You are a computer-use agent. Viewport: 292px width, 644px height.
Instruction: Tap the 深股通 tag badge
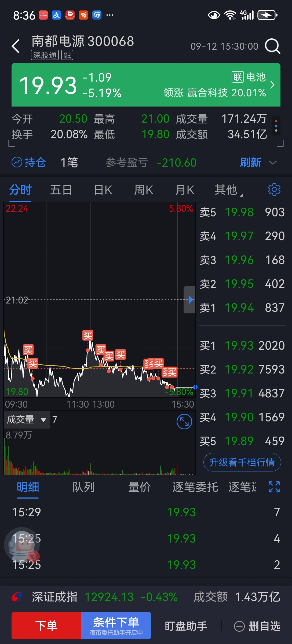tap(45, 55)
